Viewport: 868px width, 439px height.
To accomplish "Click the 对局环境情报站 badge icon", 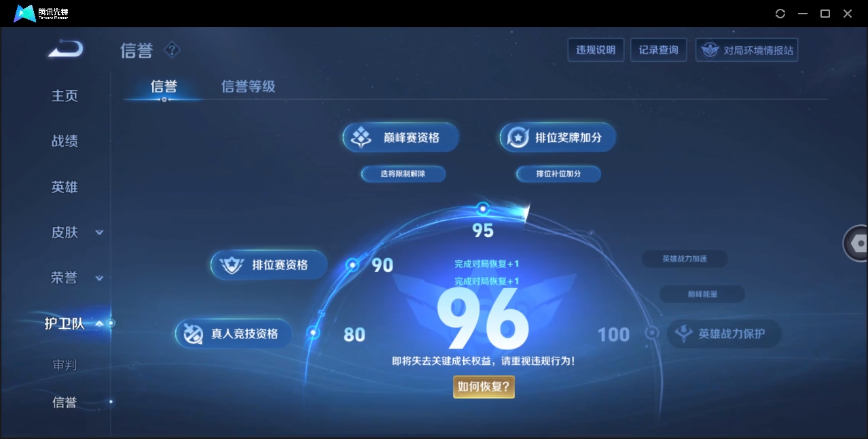I will pos(710,50).
